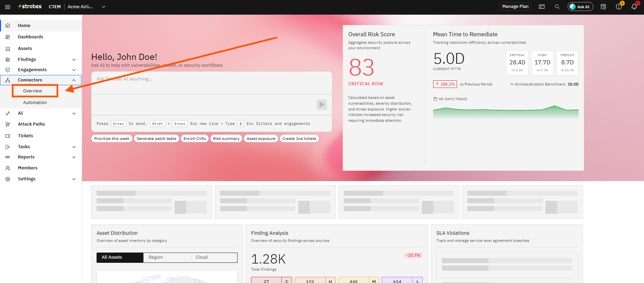The image size is (644, 283).
Task: Click the send arrow icon in AI chat
Action: 322,105
